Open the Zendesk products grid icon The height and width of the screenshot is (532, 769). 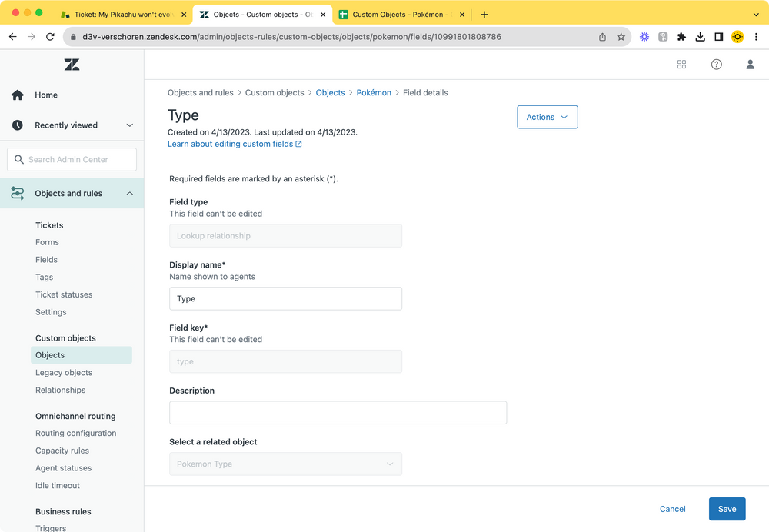[x=681, y=65]
